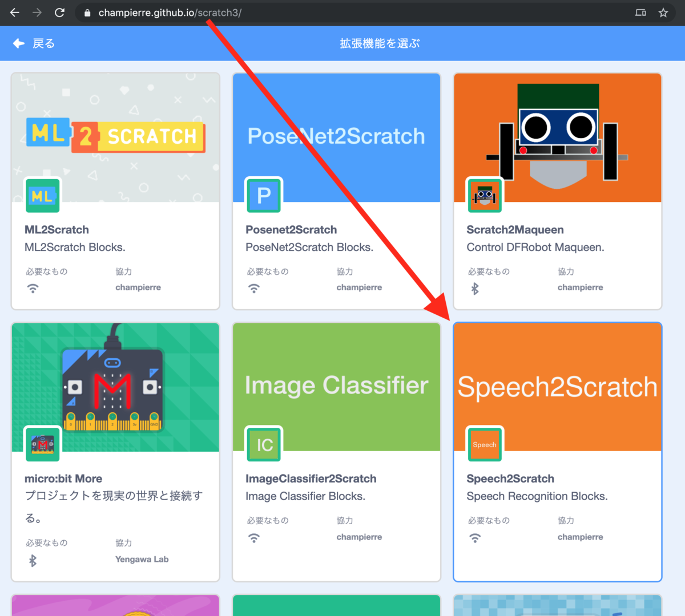Reload the page using the refresh icon
Image resolution: width=685 pixels, height=616 pixels.
click(x=59, y=12)
